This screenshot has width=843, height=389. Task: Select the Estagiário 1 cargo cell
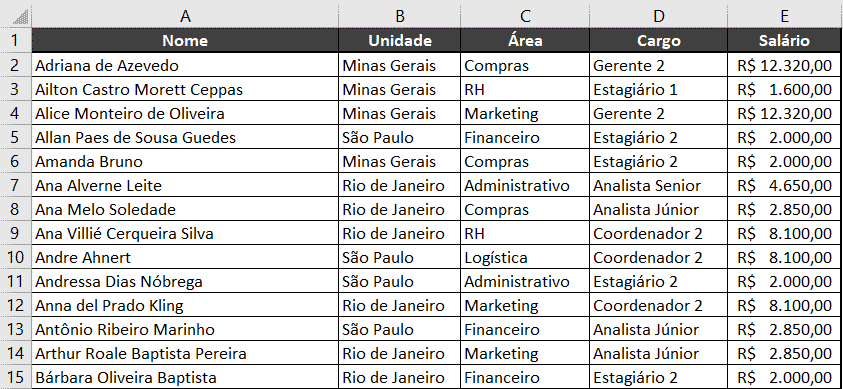(x=659, y=89)
